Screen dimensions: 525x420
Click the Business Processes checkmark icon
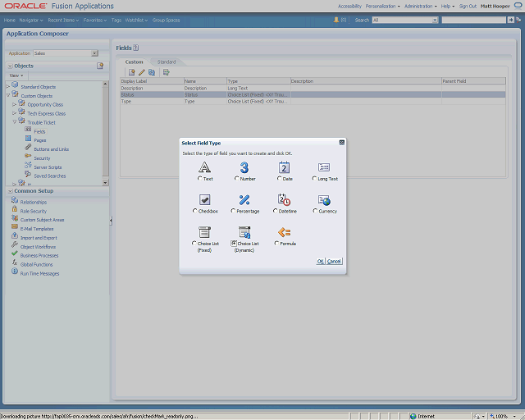pos(15,253)
